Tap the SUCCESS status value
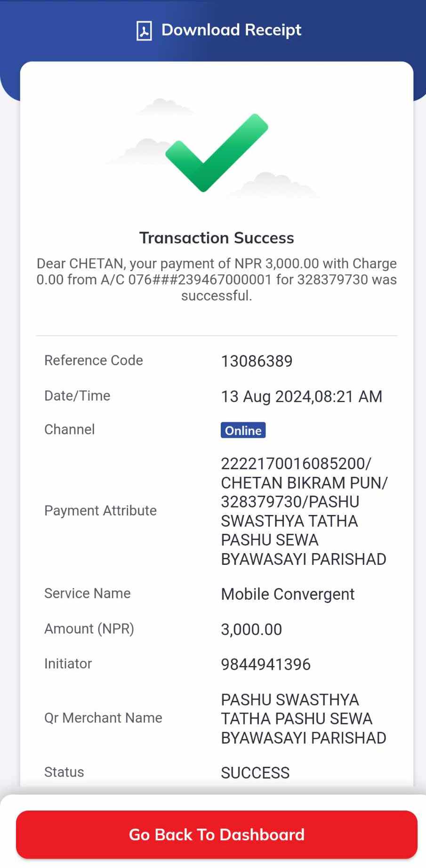 [255, 772]
